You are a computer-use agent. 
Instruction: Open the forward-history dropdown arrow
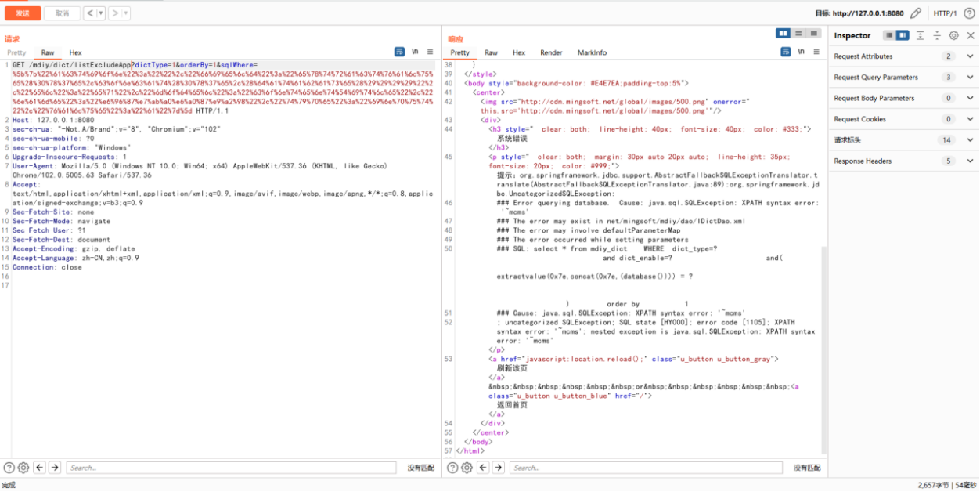point(126,13)
